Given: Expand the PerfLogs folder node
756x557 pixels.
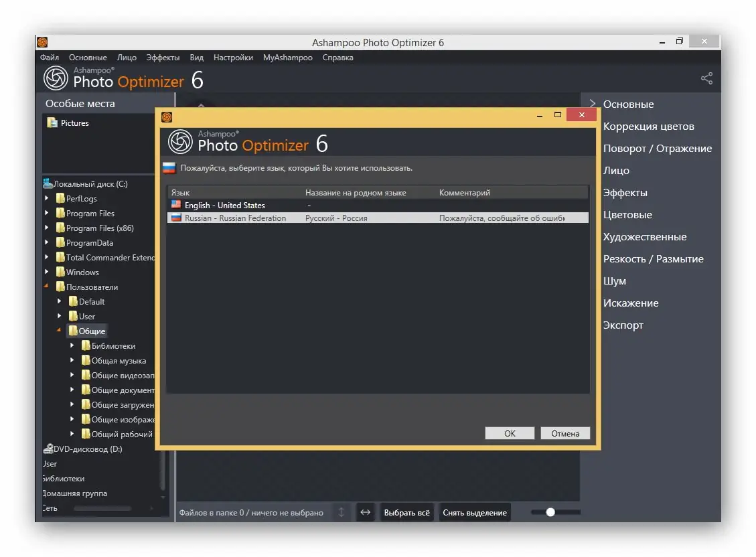Looking at the screenshot, I should [47, 198].
